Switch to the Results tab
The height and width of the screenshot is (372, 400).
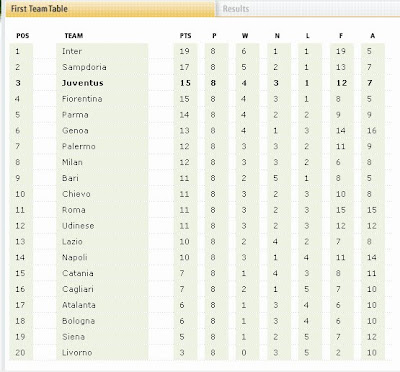pos(236,9)
